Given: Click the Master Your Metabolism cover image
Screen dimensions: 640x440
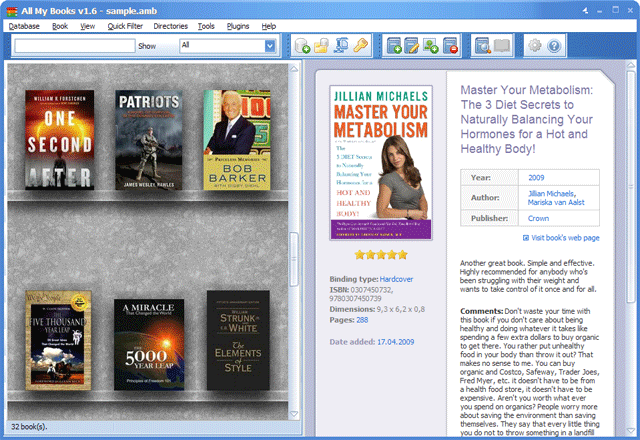Looking at the screenshot, I should [381, 162].
